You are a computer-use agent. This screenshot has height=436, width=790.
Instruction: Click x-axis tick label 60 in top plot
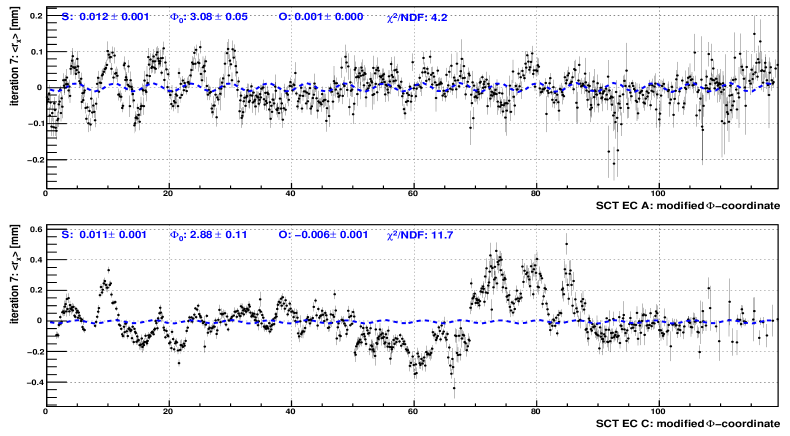pos(413,194)
